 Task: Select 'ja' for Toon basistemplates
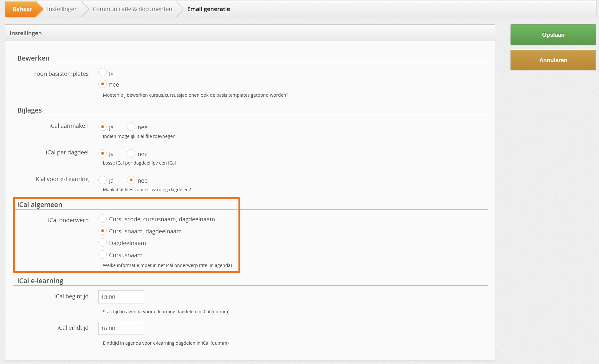click(x=102, y=72)
